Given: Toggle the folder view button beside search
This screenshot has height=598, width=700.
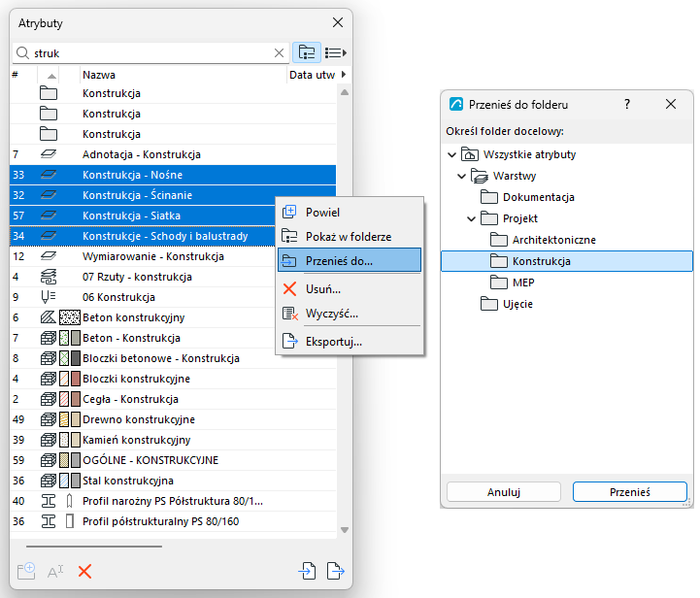Looking at the screenshot, I should (306, 52).
